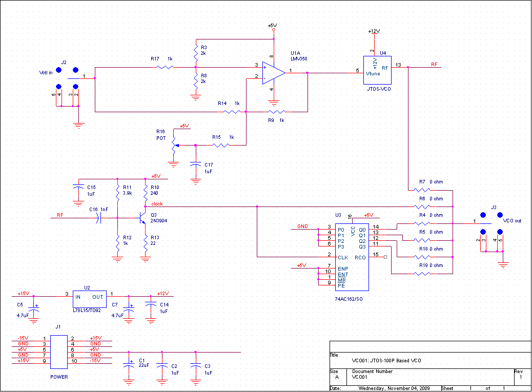Click the R9 1k feedback resistor

(277, 111)
